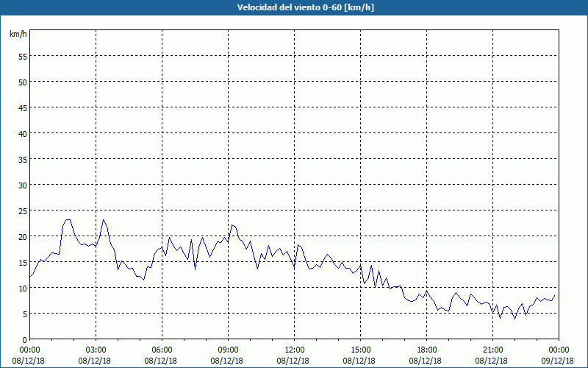
Task: Select the Y-axis value "45"
Action: tap(23, 107)
